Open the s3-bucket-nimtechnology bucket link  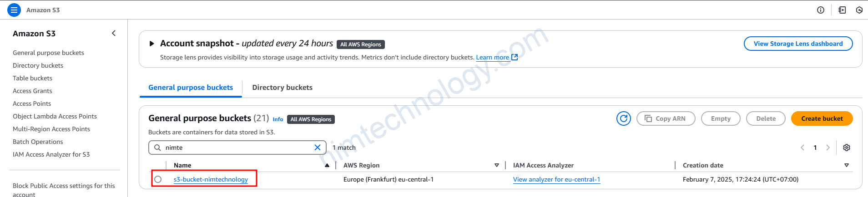tap(211, 180)
